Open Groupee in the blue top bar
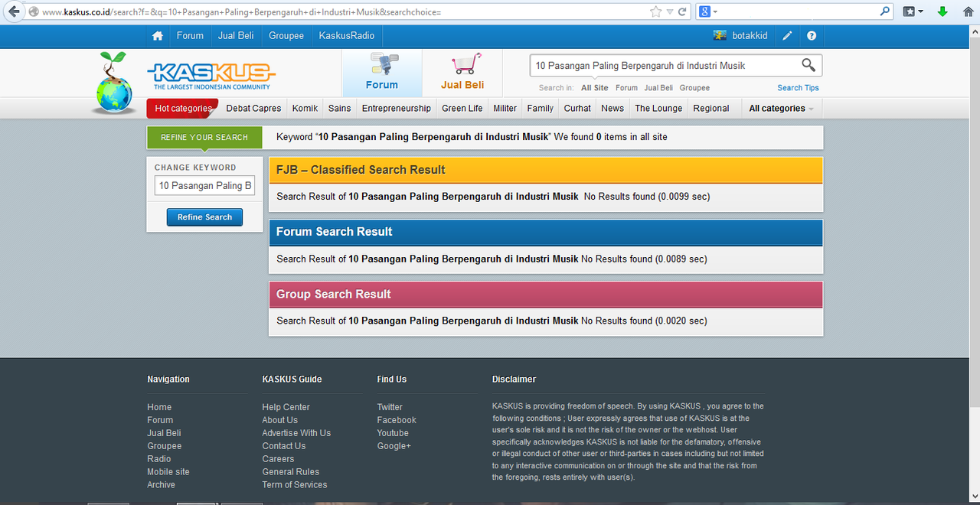 tap(286, 36)
